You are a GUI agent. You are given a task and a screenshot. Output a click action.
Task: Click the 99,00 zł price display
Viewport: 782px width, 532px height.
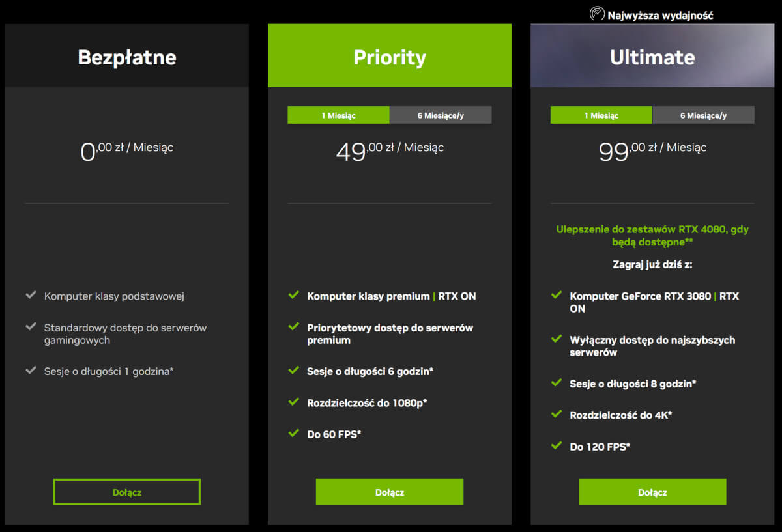click(x=652, y=150)
